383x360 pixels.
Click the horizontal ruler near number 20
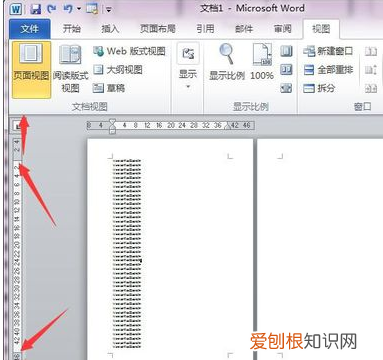(x=171, y=125)
